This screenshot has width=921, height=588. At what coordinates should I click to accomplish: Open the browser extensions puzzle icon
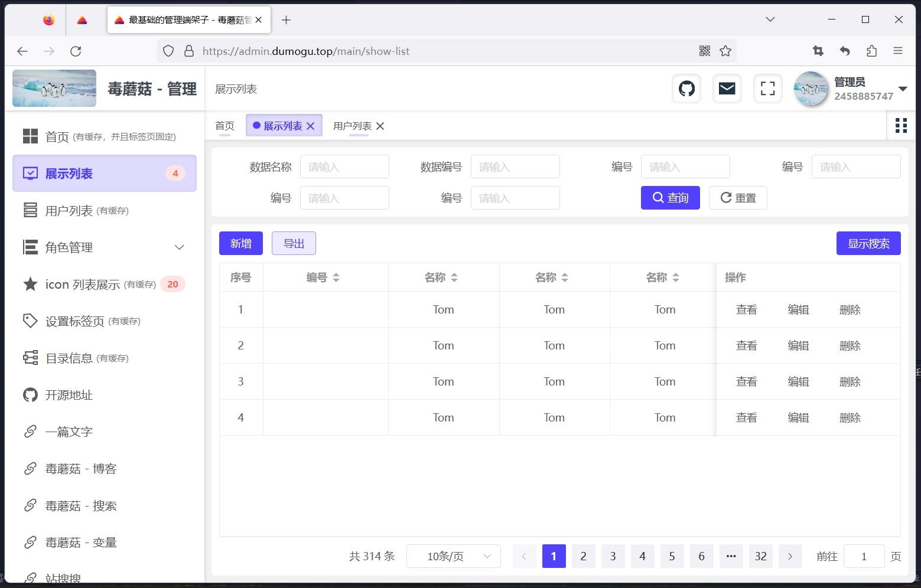pos(871,51)
